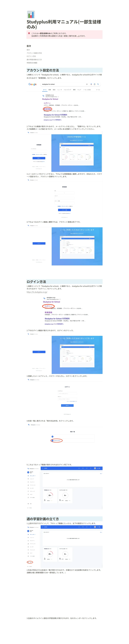129x644 pixels.
Task: Click ログイン button in account step 4 screenshot
Action: [39, 243]
